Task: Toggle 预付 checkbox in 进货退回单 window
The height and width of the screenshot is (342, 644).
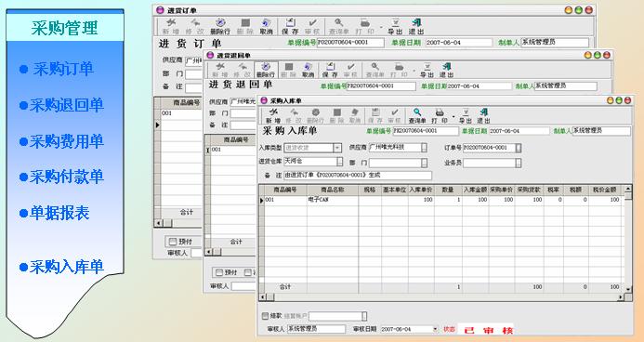Action: pyautogui.click(x=219, y=272)
